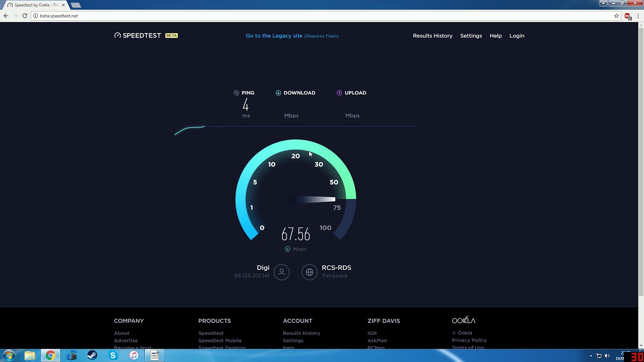Open Help in the top navigation

[496, 36]
